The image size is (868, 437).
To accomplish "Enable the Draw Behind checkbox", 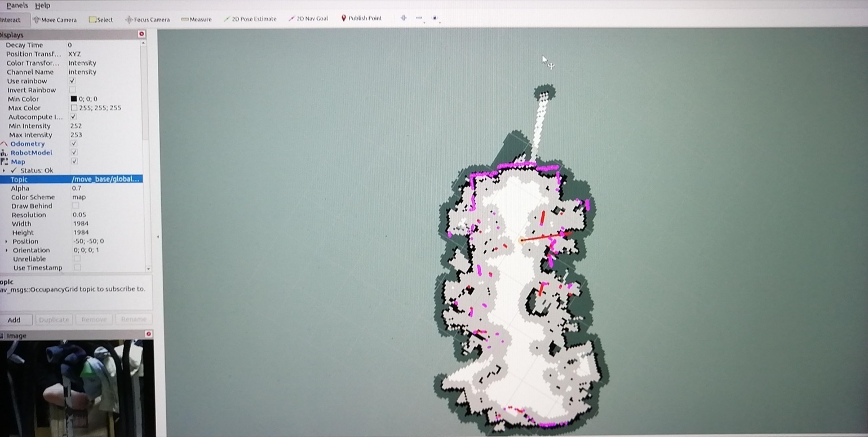I will [76, 206].
